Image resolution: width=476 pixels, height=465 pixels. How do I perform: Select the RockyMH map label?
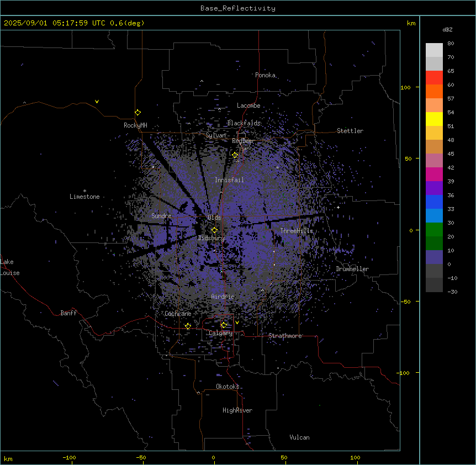click(x=135, y=125)
